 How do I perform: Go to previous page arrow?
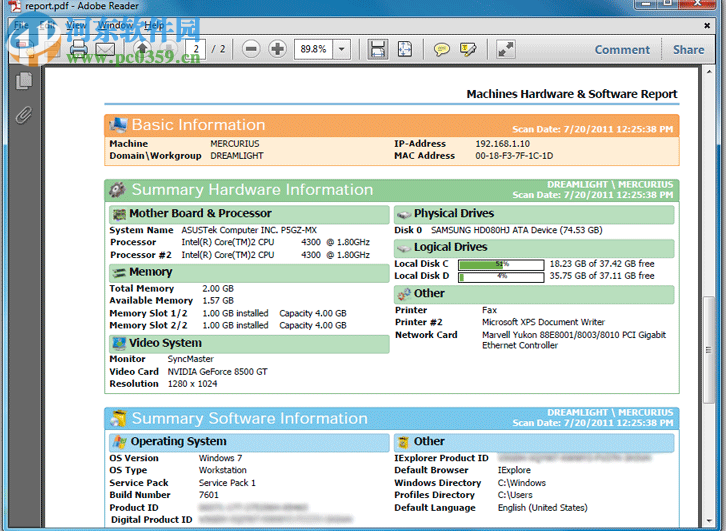coord(142,49)
